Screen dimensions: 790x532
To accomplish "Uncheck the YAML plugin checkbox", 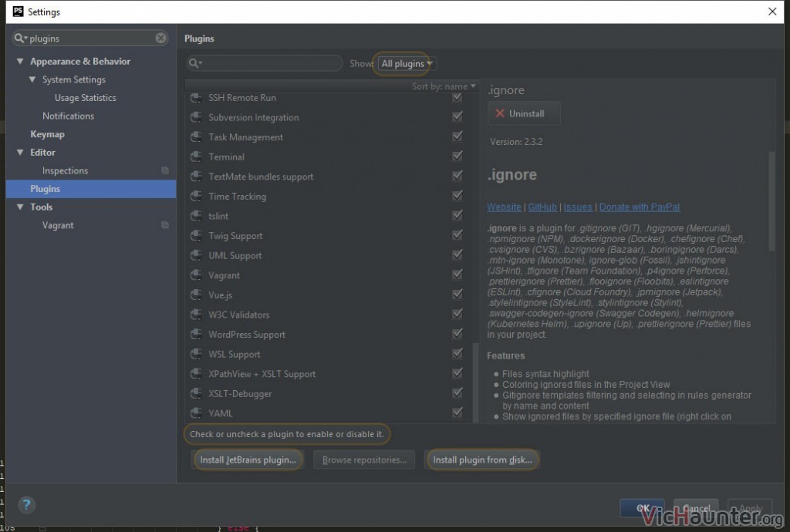I will [x=457, y=412].
